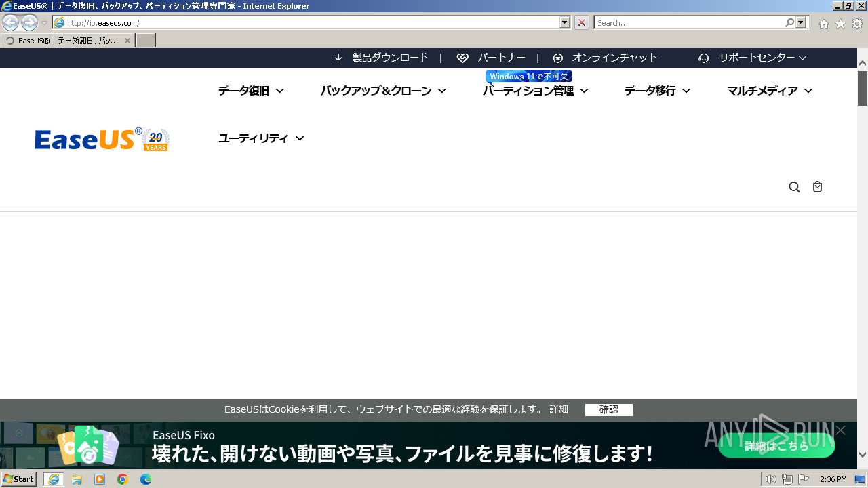This screenshot has width=868, height=488.
Task: Expand the address bar URL dropdown
Action: tap(565, 23)
